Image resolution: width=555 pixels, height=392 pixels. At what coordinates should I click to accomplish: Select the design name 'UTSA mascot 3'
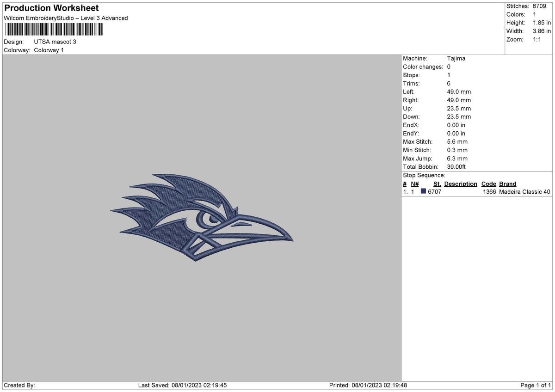click(55, 42)
